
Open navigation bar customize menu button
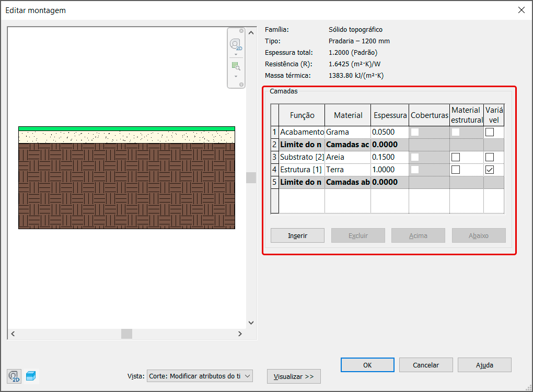tap(241, 84)
